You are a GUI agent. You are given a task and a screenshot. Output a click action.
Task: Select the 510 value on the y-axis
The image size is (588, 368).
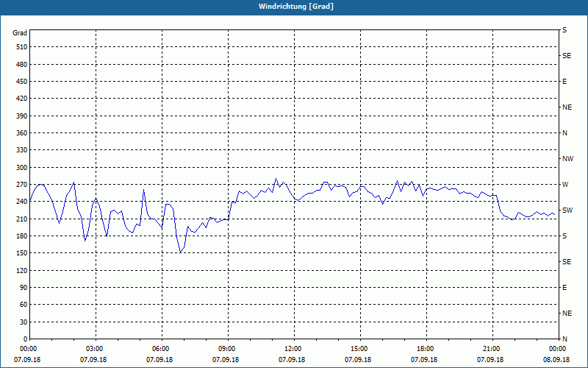pos(20,47)
